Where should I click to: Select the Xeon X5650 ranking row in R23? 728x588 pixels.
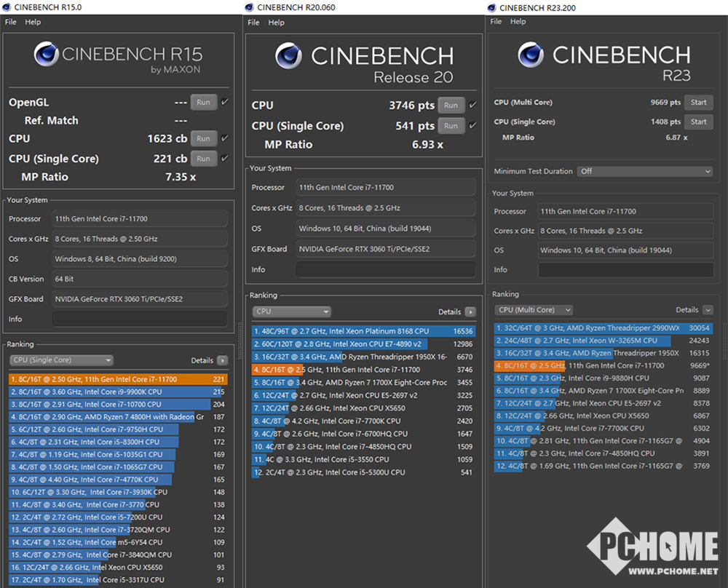coord(603,416)
